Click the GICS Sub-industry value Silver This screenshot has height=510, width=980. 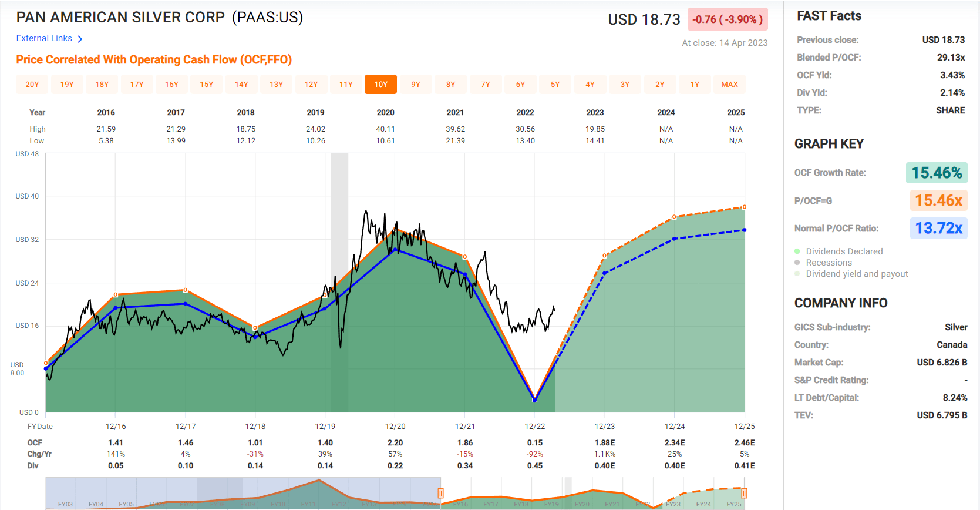click(x=956, y=327)
